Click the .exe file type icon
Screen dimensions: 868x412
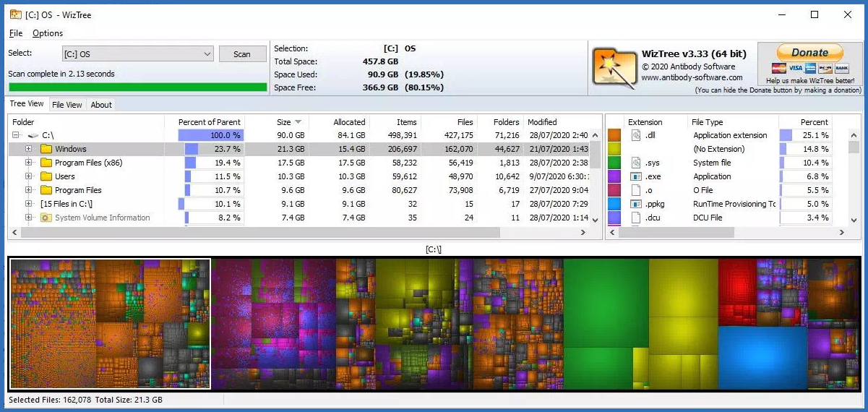click(636, 176)
